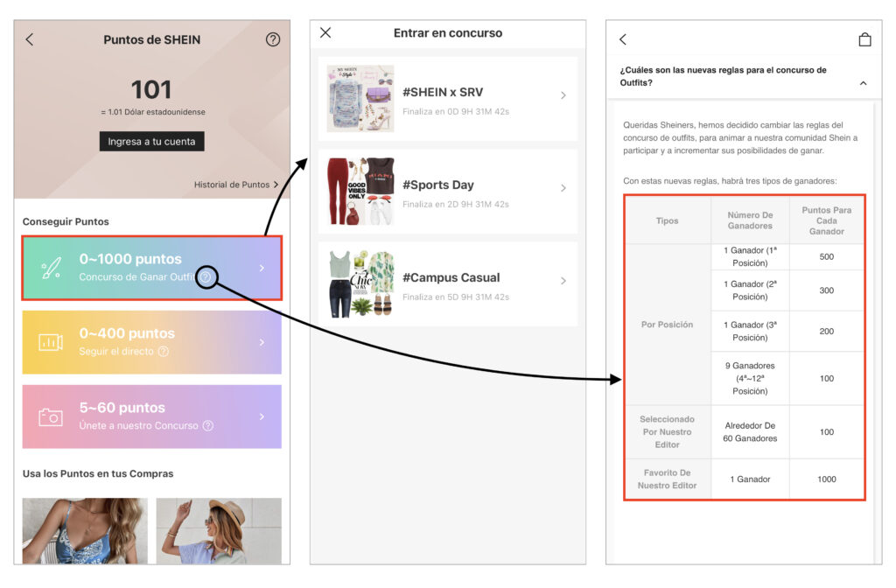This screenshot has height=588, width=896.
Task: Click the chevron for #Campus Casual
Action: [x=563, y=281]
